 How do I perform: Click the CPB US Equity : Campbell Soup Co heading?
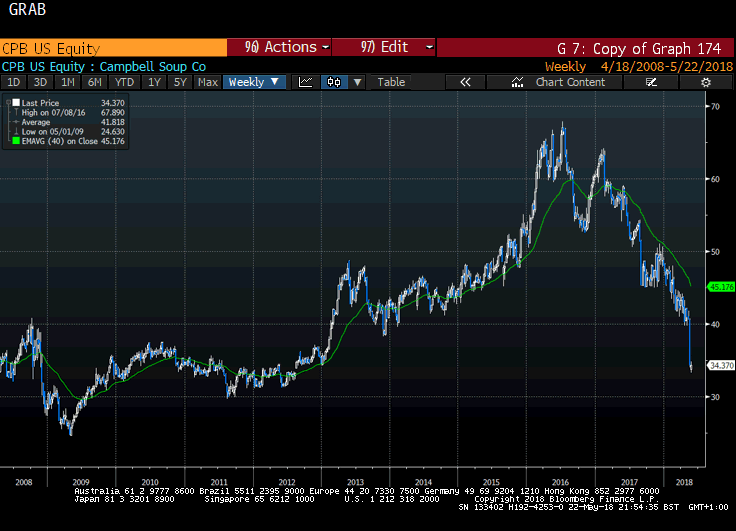click(x=104, y=67)
